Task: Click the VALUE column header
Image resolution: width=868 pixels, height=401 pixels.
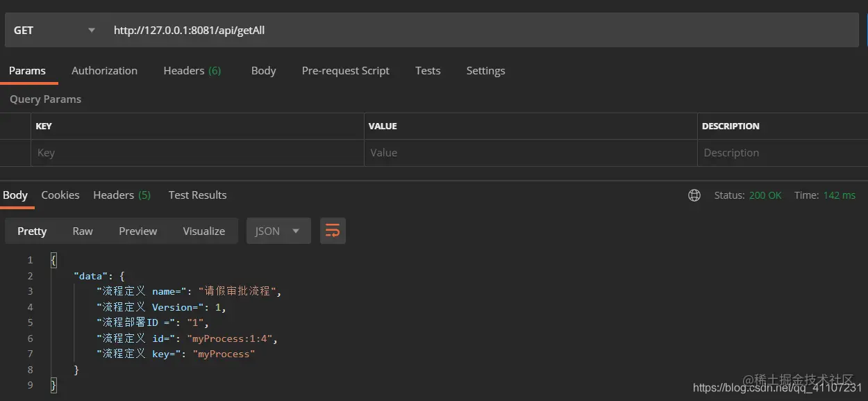Action: click(x=383, y=126)
